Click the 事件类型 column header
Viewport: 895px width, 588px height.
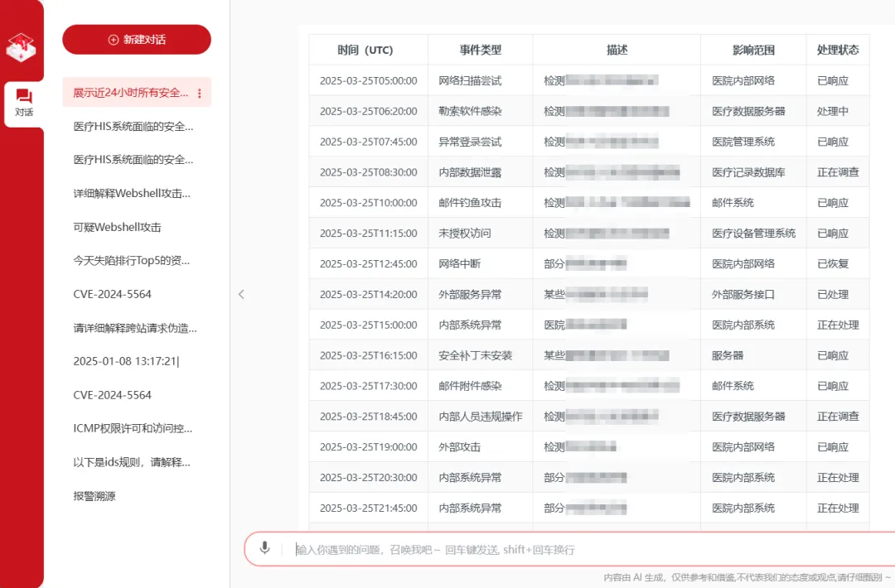click(481, 50)
